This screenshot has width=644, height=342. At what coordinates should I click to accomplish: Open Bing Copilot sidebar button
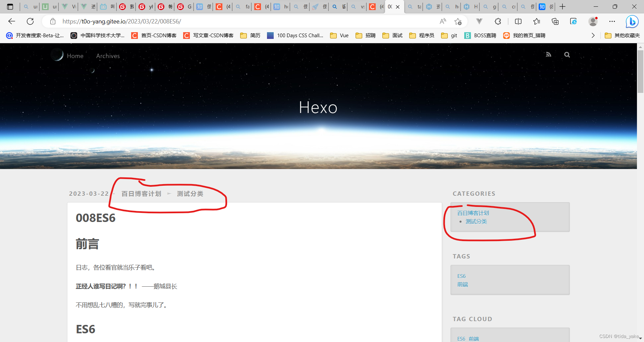[x=632, y=22]
